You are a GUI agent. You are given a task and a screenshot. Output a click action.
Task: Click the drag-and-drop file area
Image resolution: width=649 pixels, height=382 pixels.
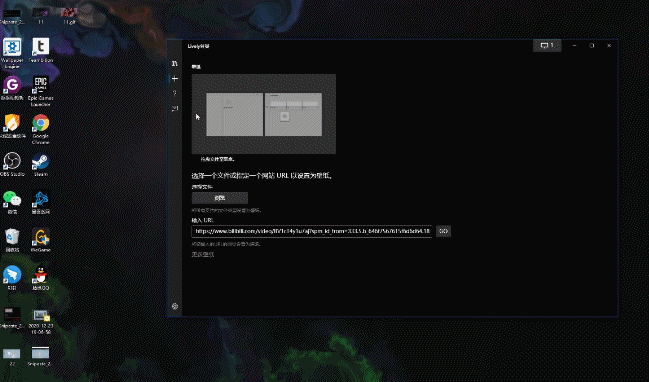[x=264, y=114]
